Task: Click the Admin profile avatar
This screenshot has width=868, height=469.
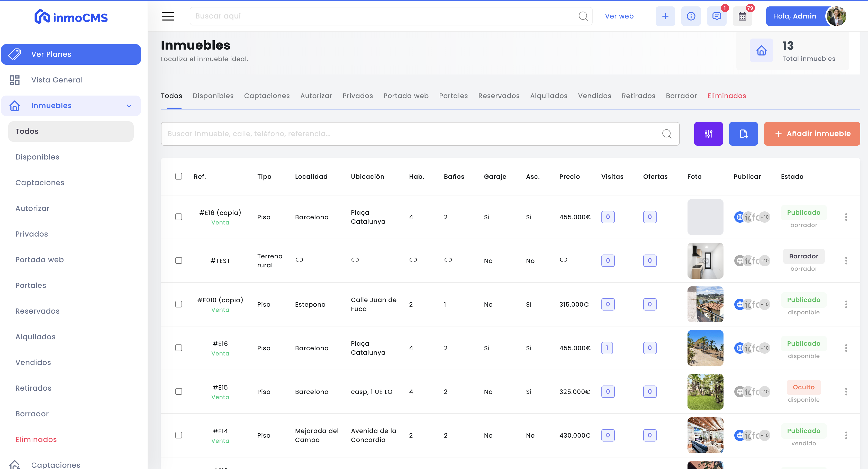Action: pyautogui.click(x=836, y=16)
